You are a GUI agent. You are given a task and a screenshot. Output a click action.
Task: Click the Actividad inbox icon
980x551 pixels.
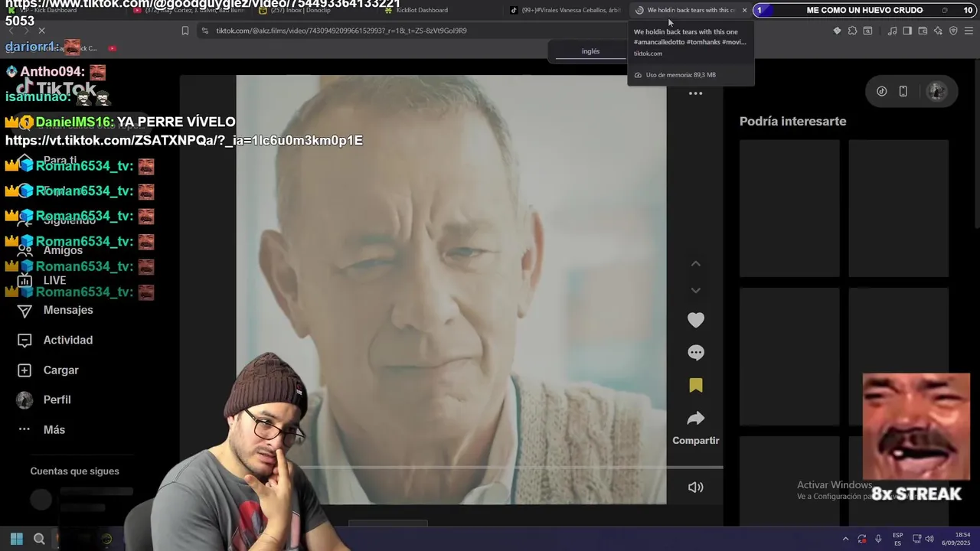point(24,341)
